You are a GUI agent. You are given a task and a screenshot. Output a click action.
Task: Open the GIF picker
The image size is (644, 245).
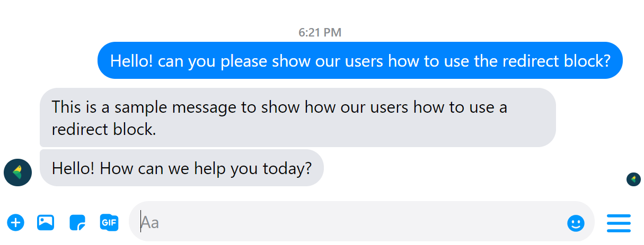[109, 222]
